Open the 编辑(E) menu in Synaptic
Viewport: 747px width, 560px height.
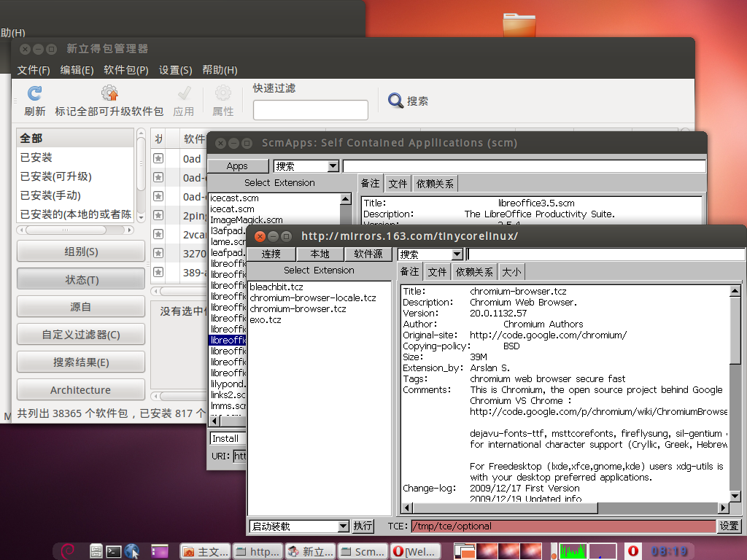tap(77, 70)
